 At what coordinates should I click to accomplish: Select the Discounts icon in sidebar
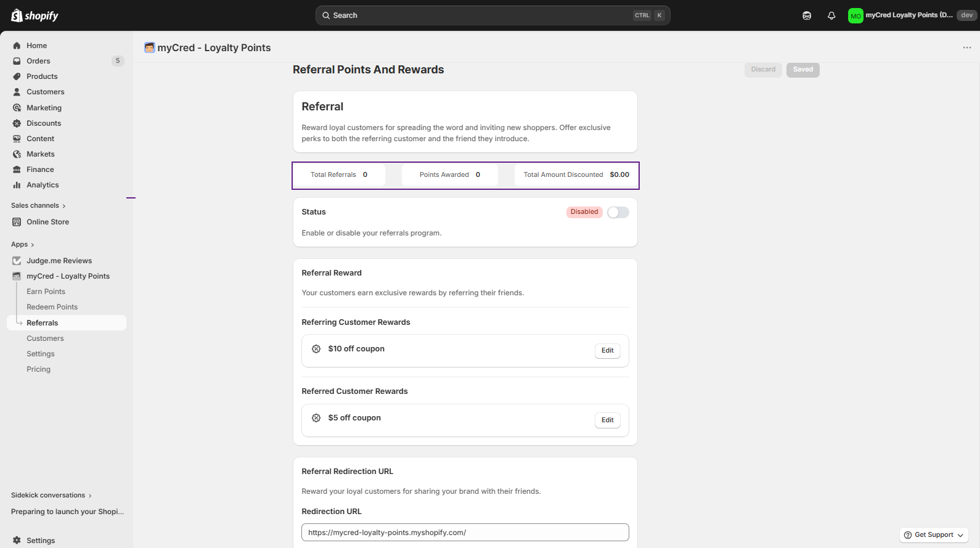click(17, 123)
